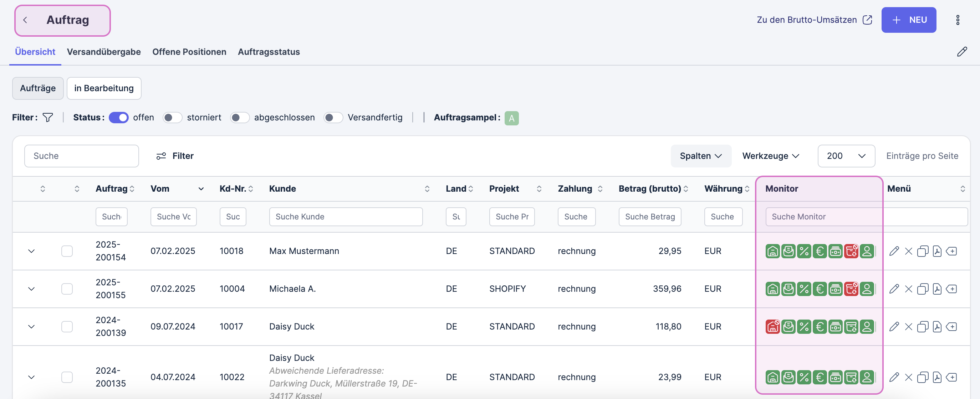Screen dimensions: 980x399
Task: Click the three-dot more options menu
Action: coord(958,20)
